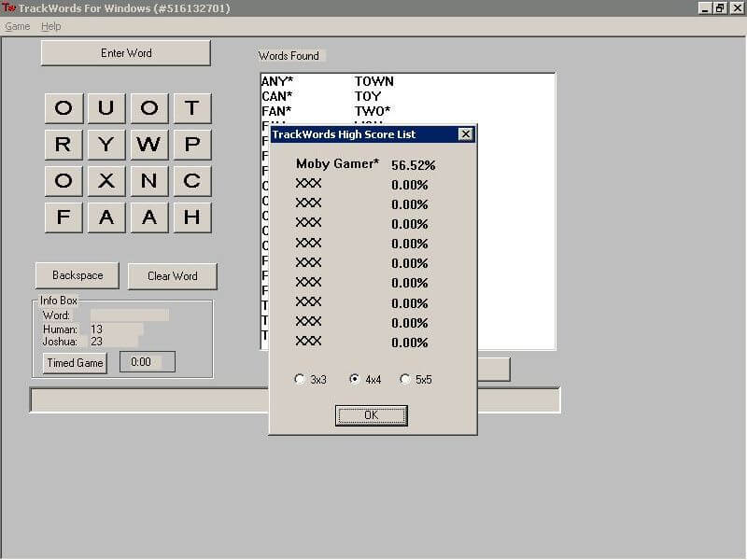
Task: Start a Timed Game
Action: (x=75, y=363)
